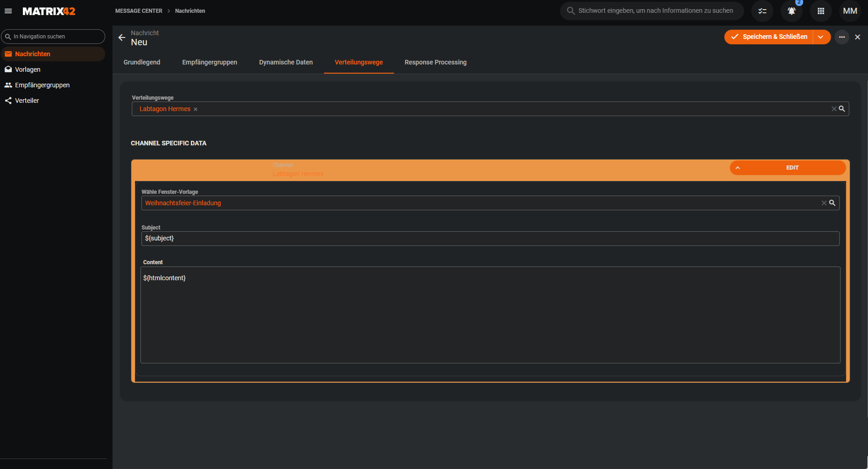Viewport: 868px width, 469px height.
Task: Search Fenster-Vorlage with magnifier icon
Action: click(832, 203)
